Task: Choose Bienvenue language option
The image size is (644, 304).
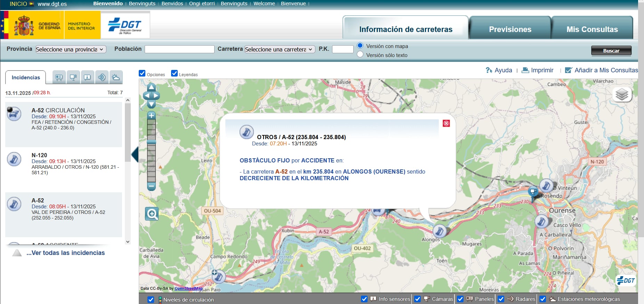Action: coord(293,3)
